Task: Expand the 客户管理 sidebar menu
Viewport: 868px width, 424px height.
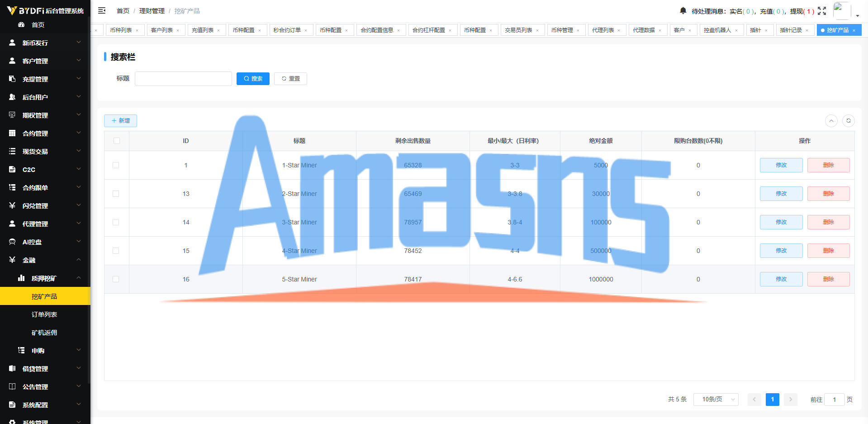Action: click(x=45, y=61)
